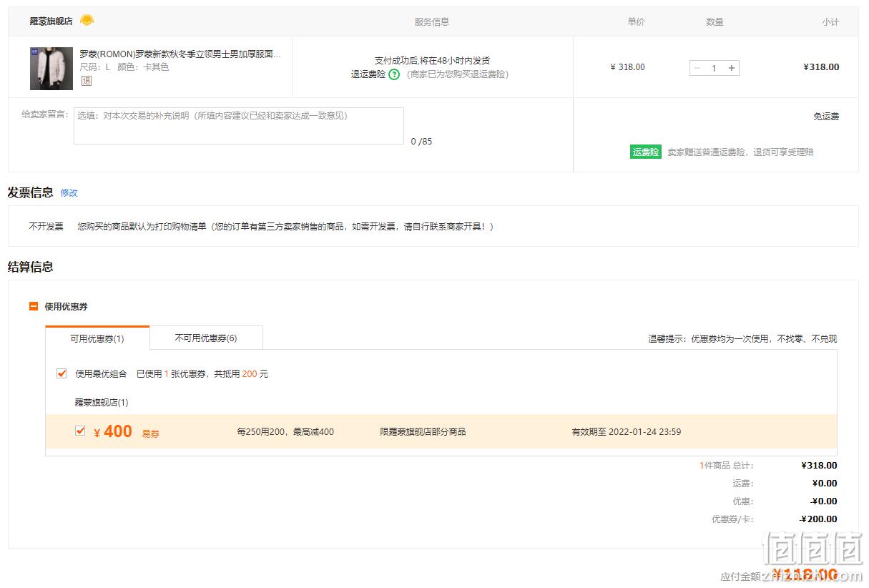Open the jacket product thumbnail
The height and width of the screenshot is (588, 869).
click(51, 69)
